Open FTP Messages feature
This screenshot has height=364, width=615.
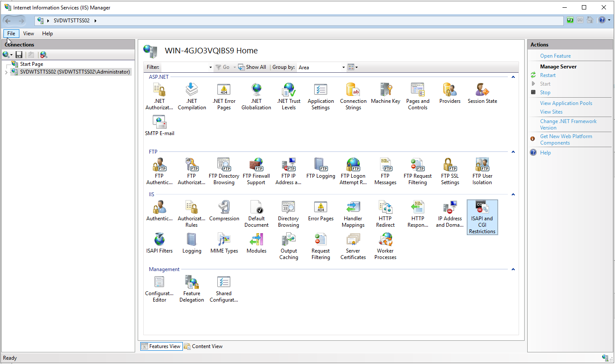[x=385, y=171]
